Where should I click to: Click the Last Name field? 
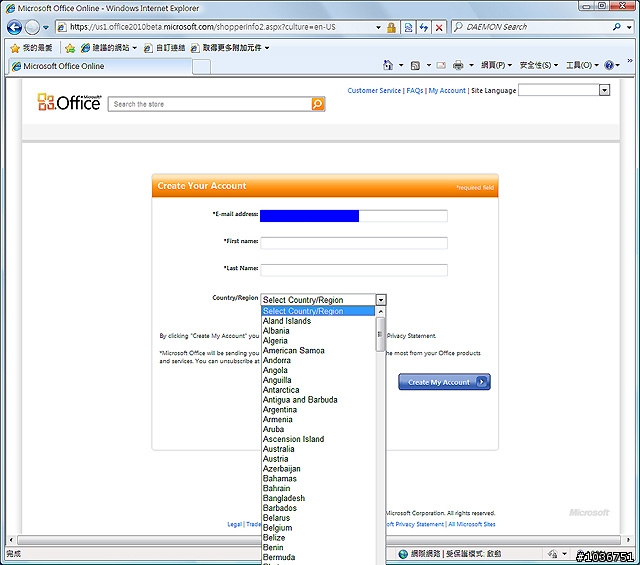354,270
